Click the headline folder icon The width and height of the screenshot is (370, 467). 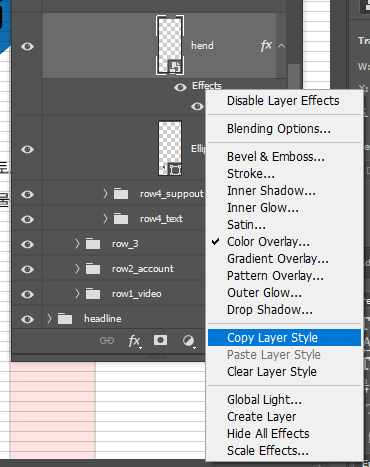click(65, 319)
